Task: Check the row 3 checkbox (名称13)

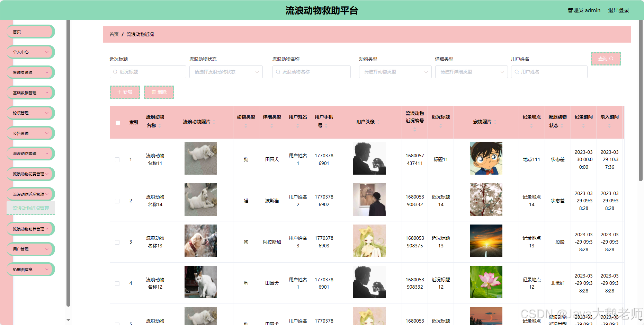Action: 117,242
